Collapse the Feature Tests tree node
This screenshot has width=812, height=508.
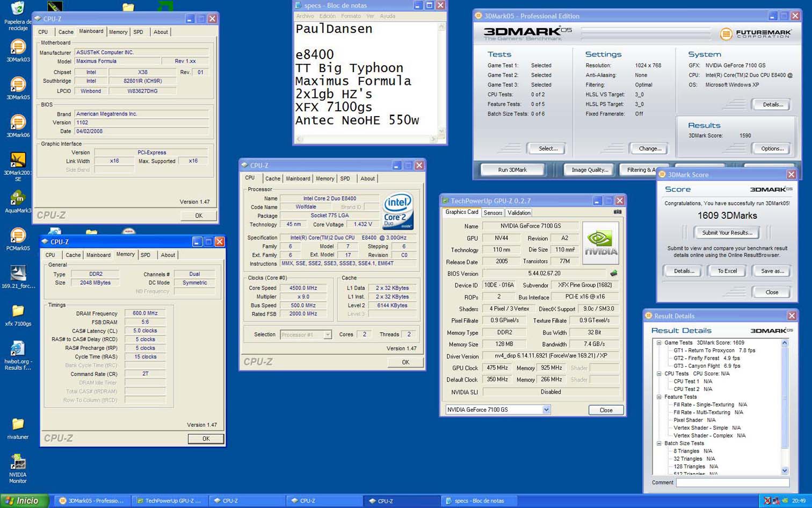659,397
